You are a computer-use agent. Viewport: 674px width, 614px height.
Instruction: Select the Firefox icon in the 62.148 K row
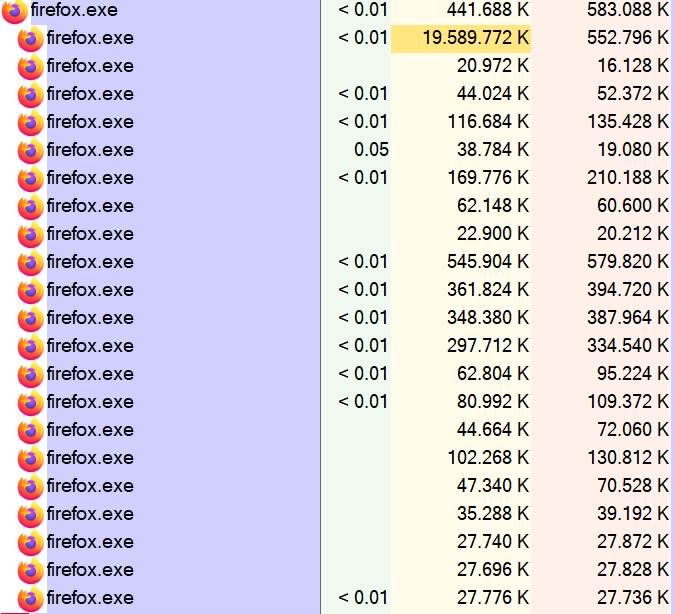(31, 206)
